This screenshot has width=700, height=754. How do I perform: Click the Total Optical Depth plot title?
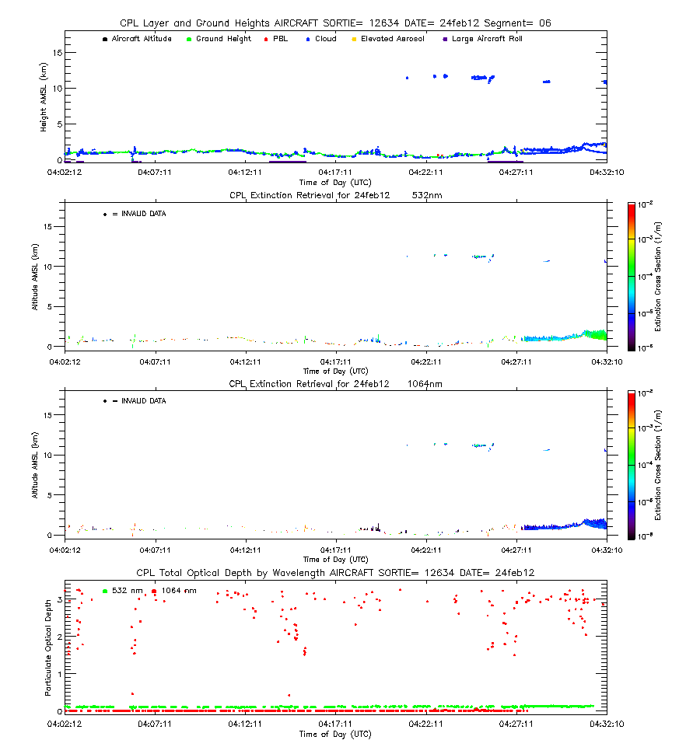tap(335, 573)
